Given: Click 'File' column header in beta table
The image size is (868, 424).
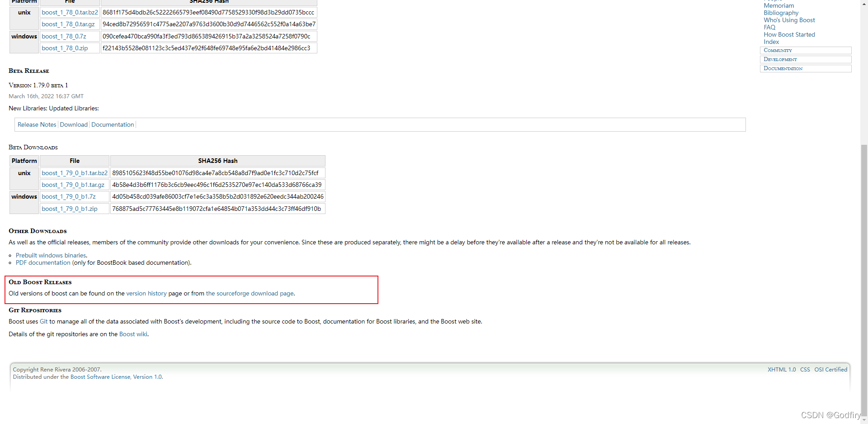Looking at the screenshot, I should pos(75,161).
